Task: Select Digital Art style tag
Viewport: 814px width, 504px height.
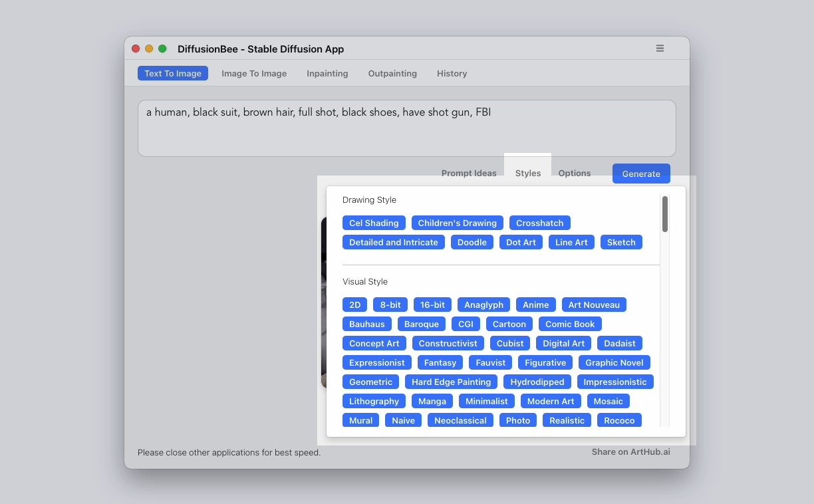Action: pos(564,343)
